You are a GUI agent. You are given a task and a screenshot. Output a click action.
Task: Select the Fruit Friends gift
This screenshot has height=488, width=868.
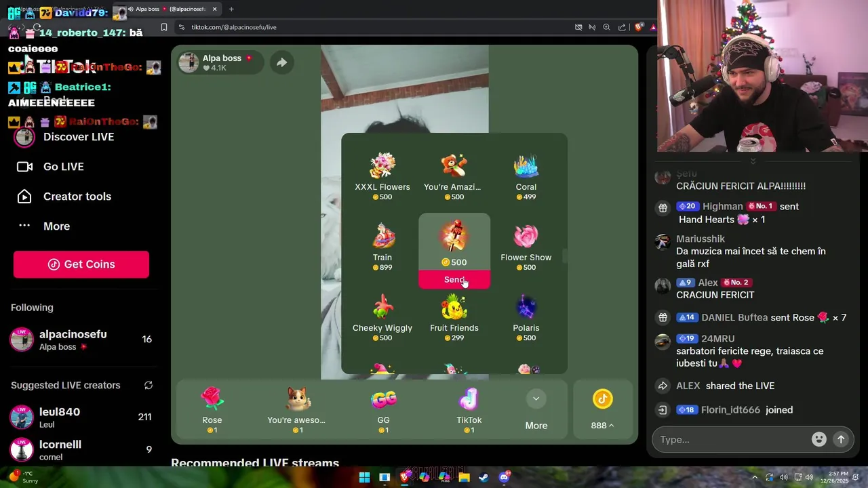pos(454,318)
